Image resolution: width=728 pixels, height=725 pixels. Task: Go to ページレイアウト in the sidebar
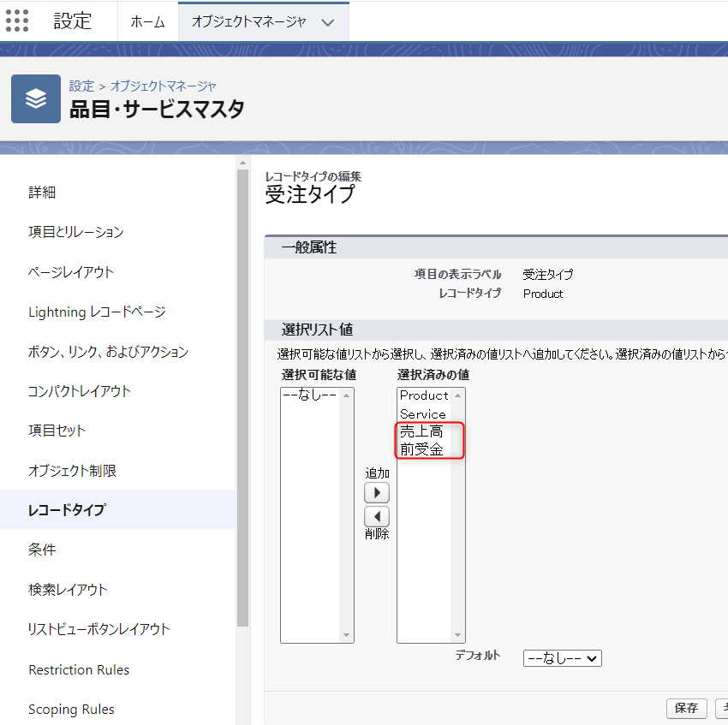tap(71, 272)
